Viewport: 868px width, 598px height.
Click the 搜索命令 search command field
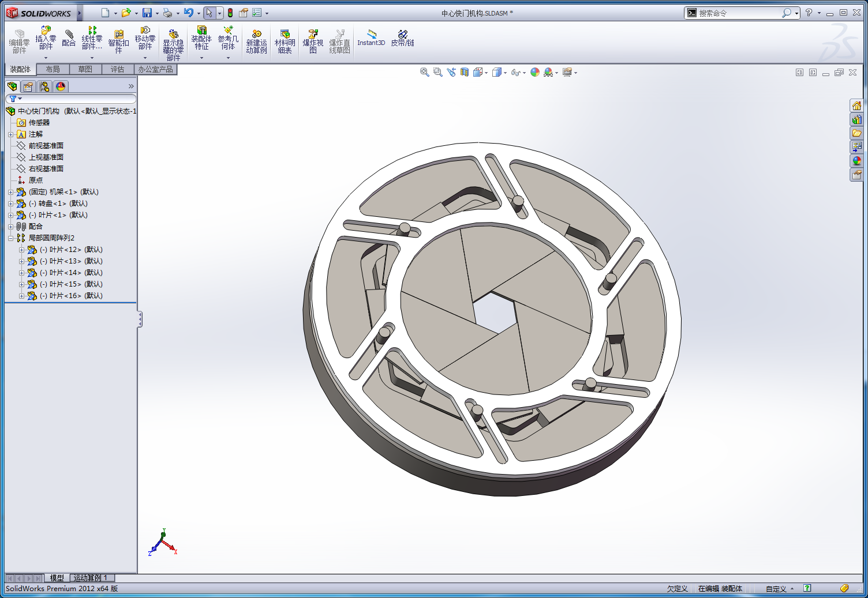click(739, 13)
